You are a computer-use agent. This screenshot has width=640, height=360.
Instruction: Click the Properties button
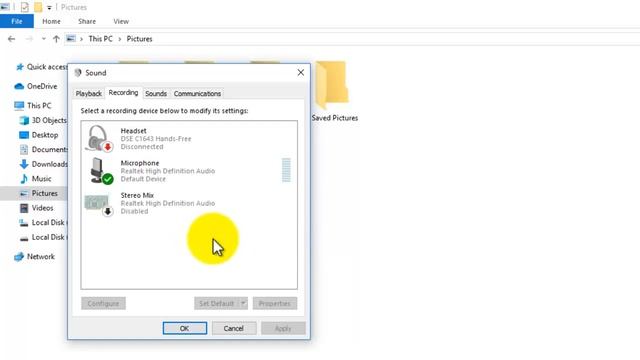[275, 303]
